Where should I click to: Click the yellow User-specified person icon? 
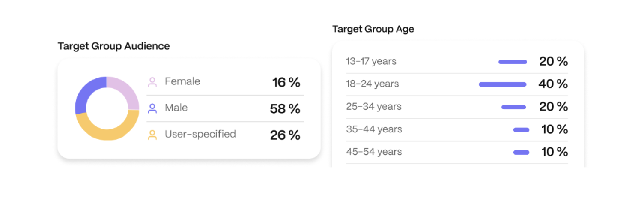(x=152, y=135)
